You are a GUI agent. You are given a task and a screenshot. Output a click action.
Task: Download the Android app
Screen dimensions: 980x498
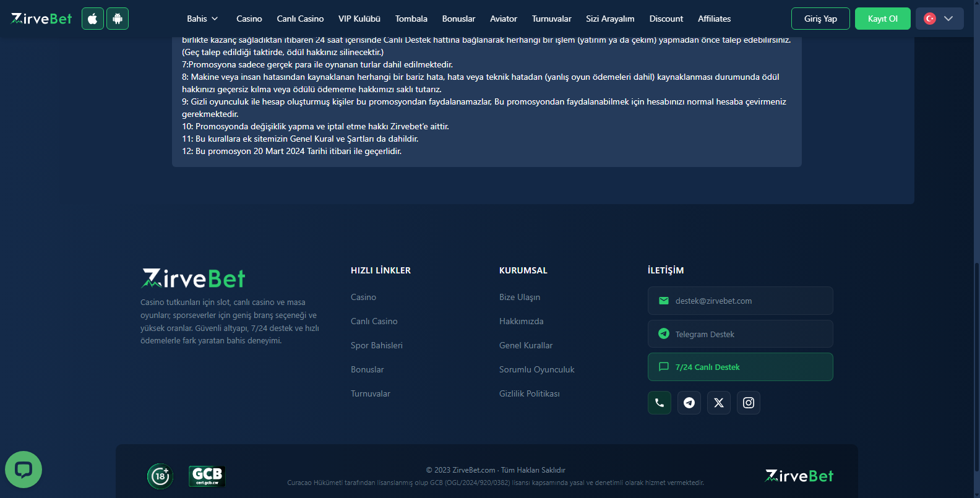118,19
